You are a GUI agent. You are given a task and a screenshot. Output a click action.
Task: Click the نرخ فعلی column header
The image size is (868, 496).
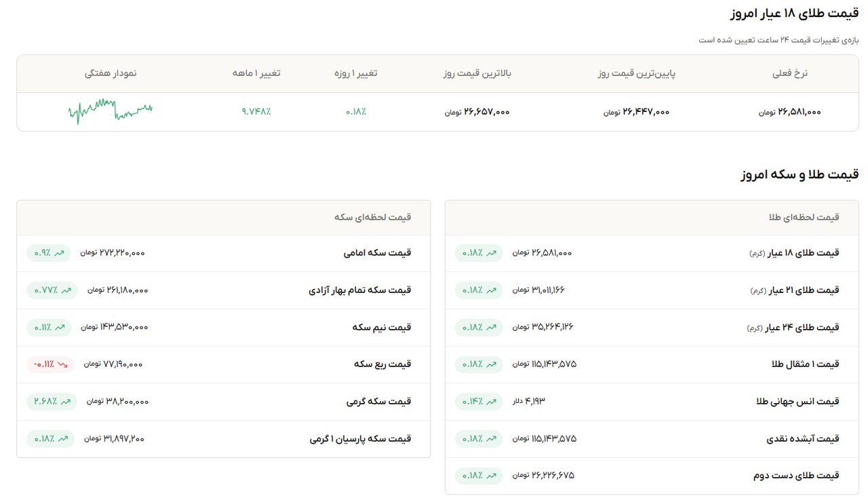[x=790, y=73]
